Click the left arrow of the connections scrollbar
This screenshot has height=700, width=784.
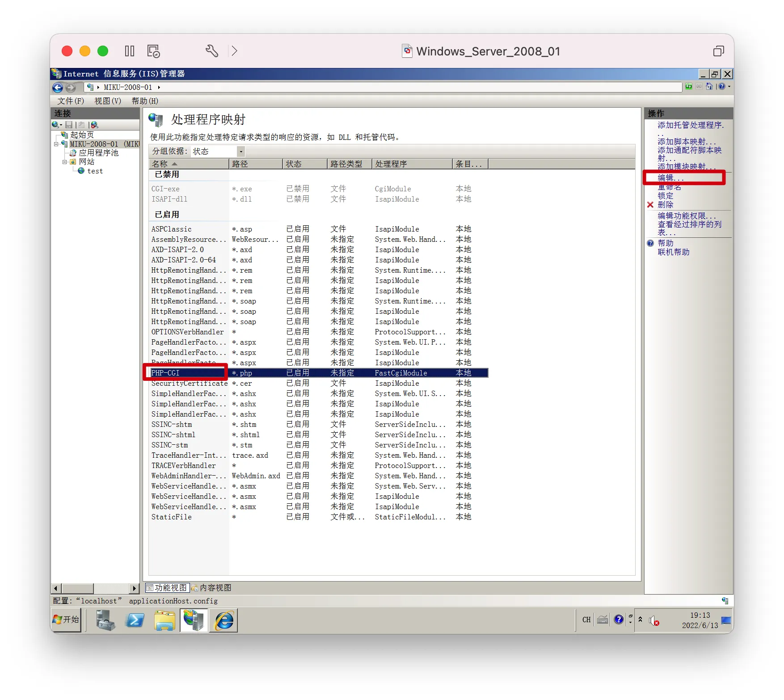pos(55,588)
